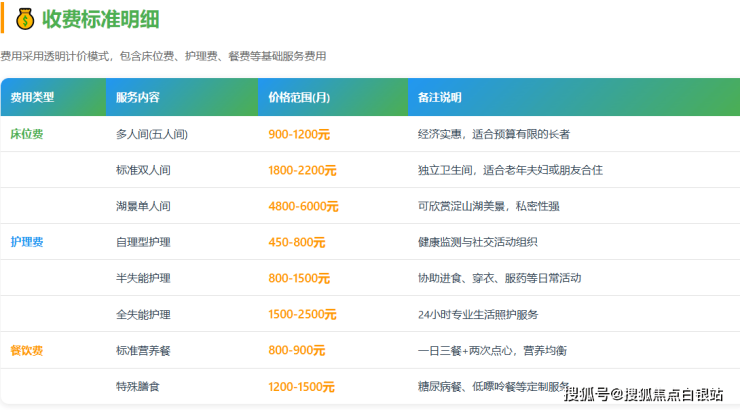Screen dimensions: 740x410
Task: Click the orange 餐饮费 category label
Action: [x=27, y=351]
